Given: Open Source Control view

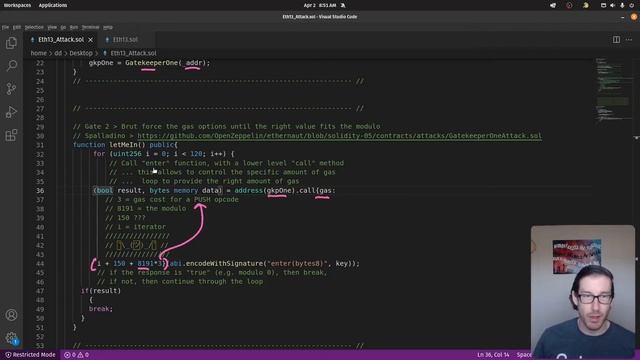Looking at the screenshot, I should pos(11,89).
